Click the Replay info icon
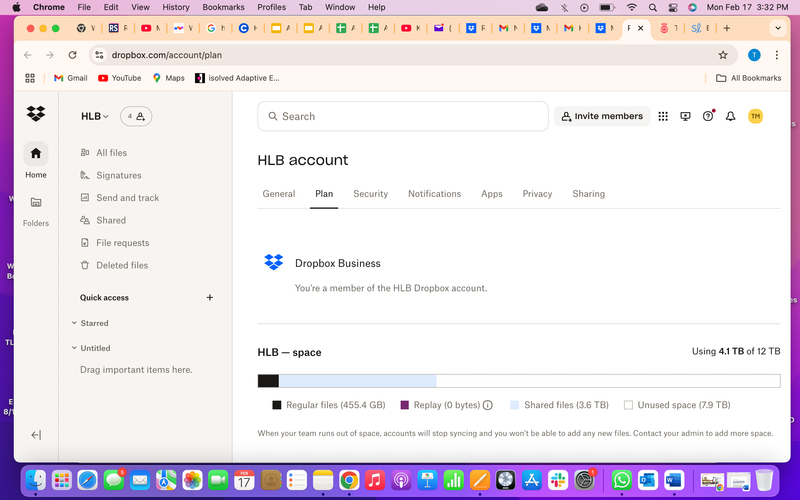 (488, 405)
